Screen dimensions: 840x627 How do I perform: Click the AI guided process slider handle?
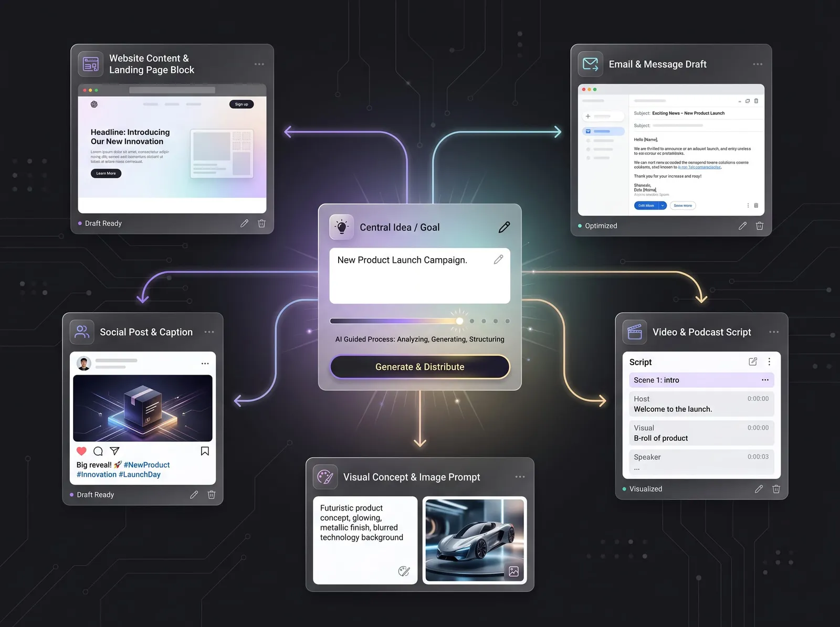click(x=459, y=321)
